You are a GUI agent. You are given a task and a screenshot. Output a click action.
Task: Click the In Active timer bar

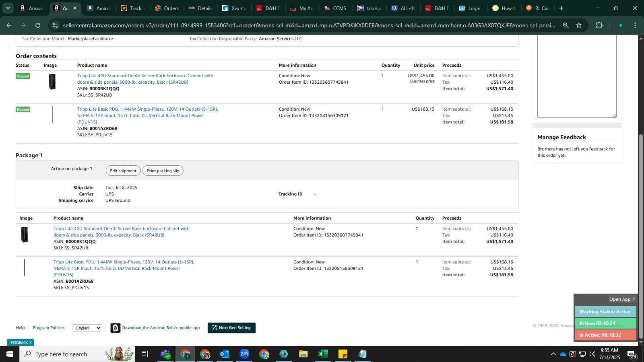coord(605,335)
